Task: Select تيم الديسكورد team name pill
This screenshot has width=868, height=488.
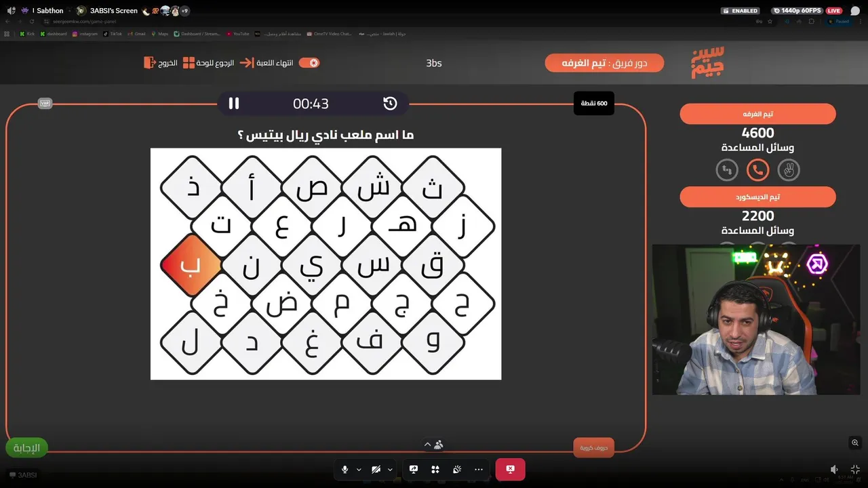Action: [x=757, y=197]
